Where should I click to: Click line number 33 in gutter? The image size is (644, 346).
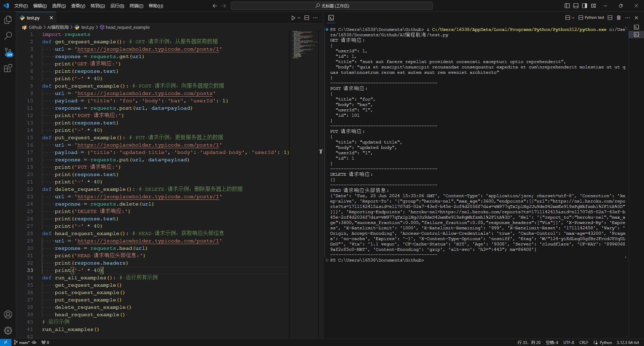pos(30,270)
